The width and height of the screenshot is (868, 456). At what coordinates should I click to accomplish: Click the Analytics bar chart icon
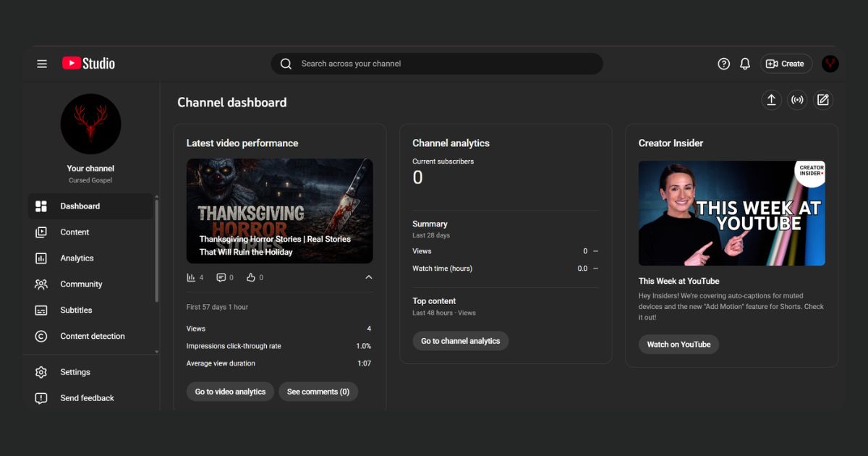[x=41, y=258]
